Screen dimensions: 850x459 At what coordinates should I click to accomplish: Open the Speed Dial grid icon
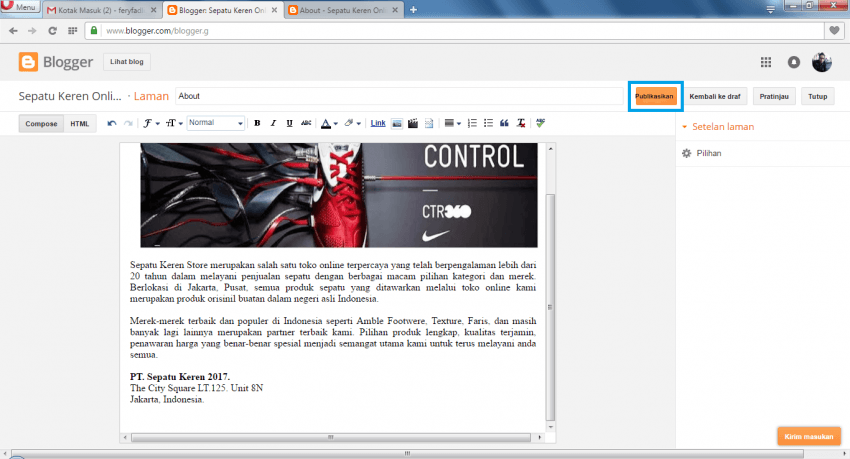click(72, 31)
